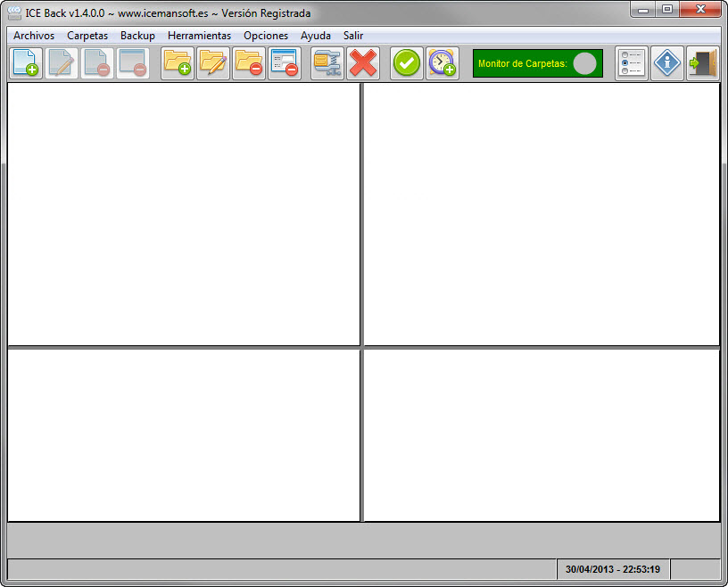Viewport: 728px width, 587px height.
Task: Click the scheduled task clock icon
Action: [x=443, y=63]
